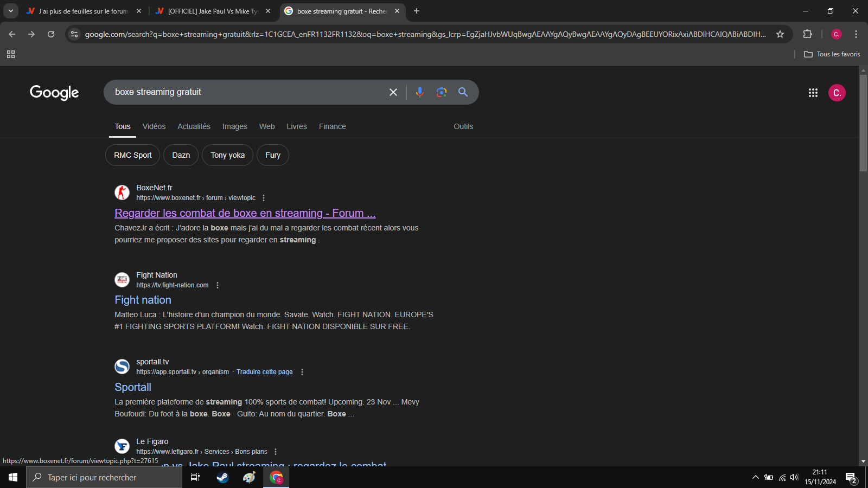This screenshot has width=868, height=488.
Task: Start voice search with microphone icon
Action: (x=419, y=92)
